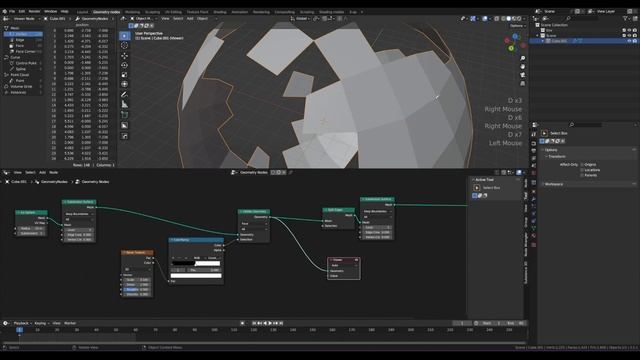Click the Blender logo menu icon

(4, 11)
